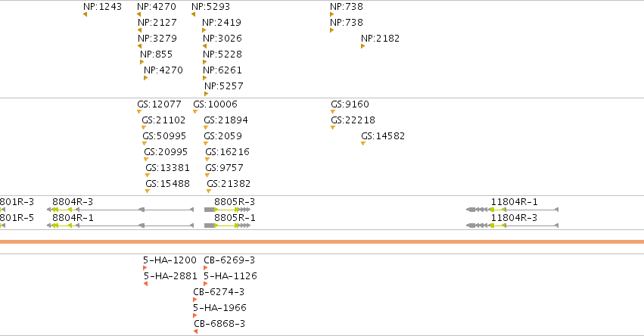Select the NP:6261 feature label

coord(222,70)
